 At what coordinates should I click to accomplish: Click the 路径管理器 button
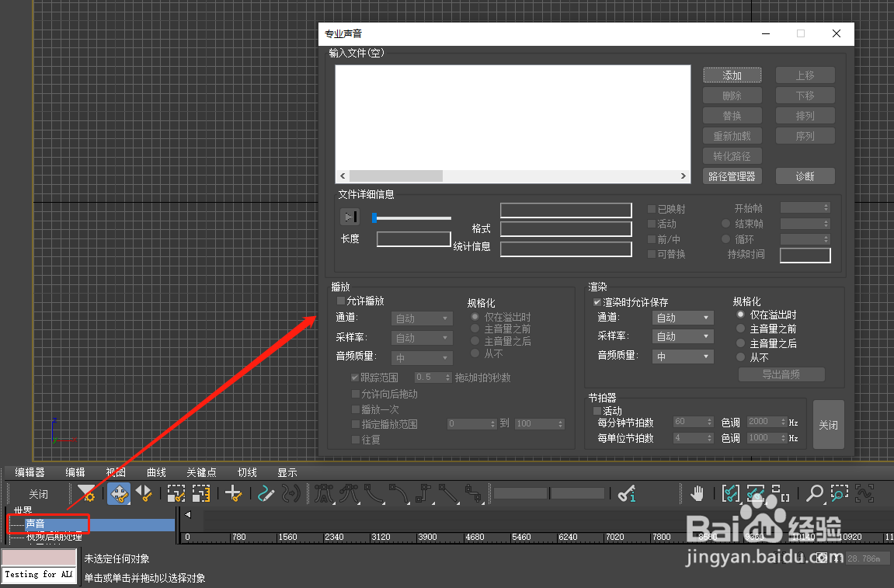click(732, 176)
